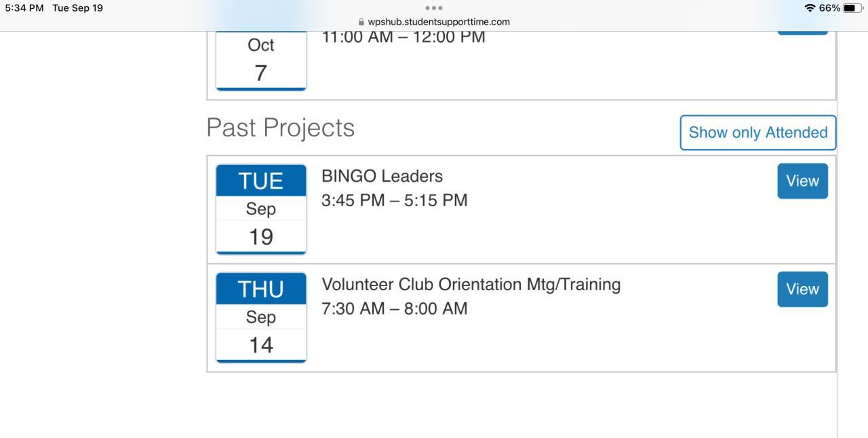Toggle the Show only Attended filter
The height and width of the screenshot is (438, 868).
pyautogui.click(x=757, y=132)
